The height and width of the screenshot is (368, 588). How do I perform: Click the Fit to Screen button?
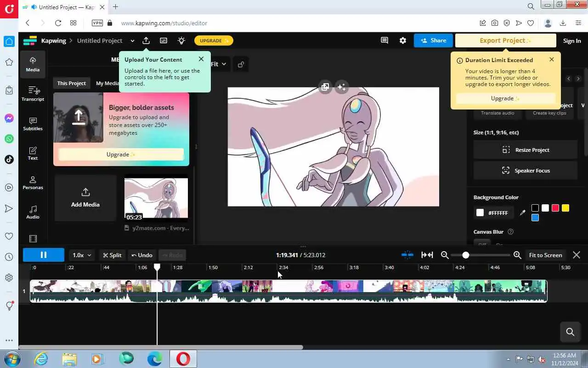tap(545, 255)
